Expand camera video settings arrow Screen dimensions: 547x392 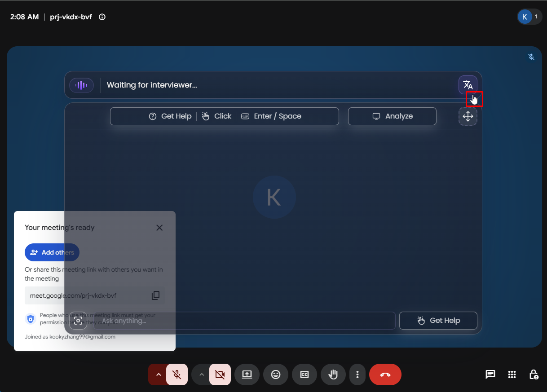(201, 374)
